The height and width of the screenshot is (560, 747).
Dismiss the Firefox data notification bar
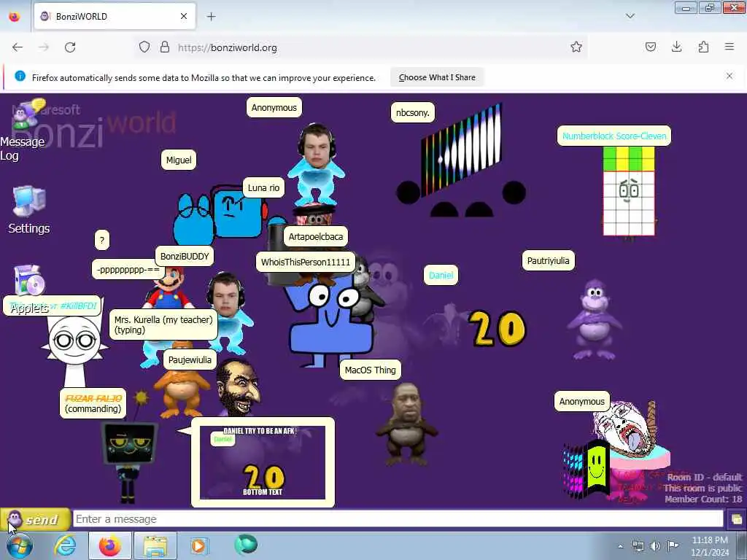tap(729, 76)
